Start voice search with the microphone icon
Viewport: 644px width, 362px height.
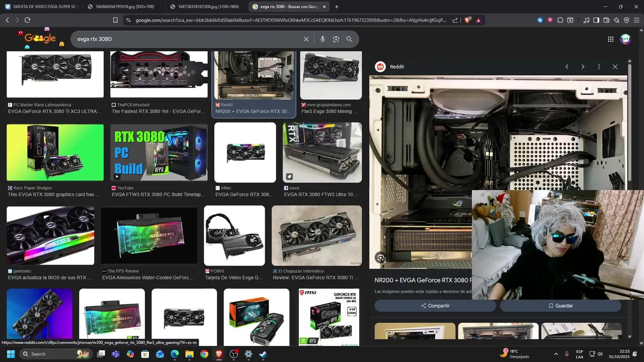[323, 39]
